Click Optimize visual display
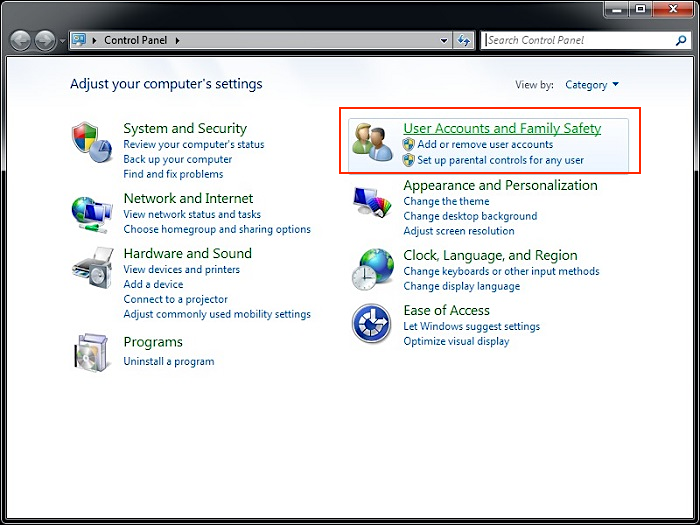 [x=456, y=341]
